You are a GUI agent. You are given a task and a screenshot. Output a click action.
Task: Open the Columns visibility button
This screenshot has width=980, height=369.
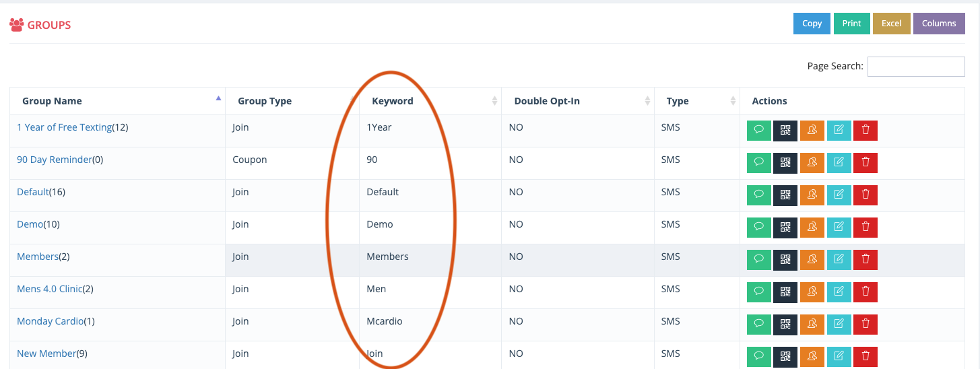pos(939,24)
